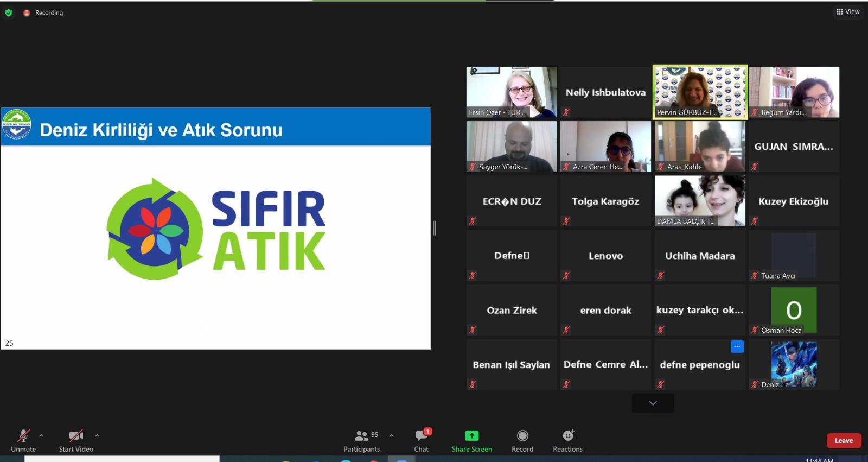Toggle Start Video on

coord(76,436)
